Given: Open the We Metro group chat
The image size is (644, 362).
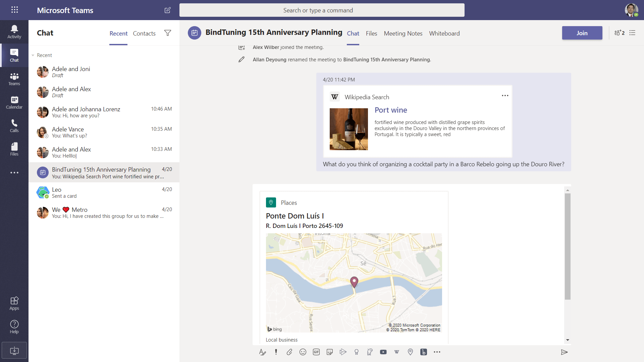Looking at the screenshot, I should 104,213.
